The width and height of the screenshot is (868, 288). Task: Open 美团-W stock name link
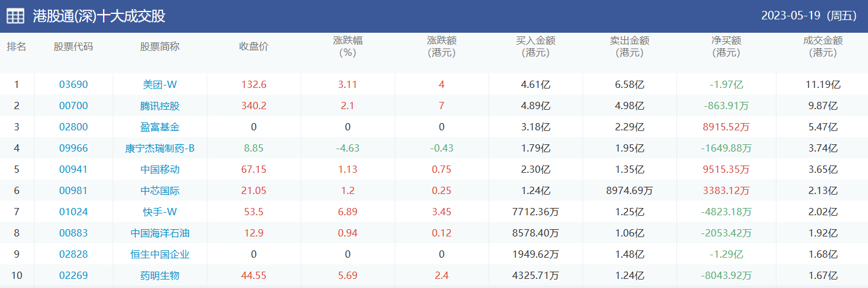pos(160,85)
